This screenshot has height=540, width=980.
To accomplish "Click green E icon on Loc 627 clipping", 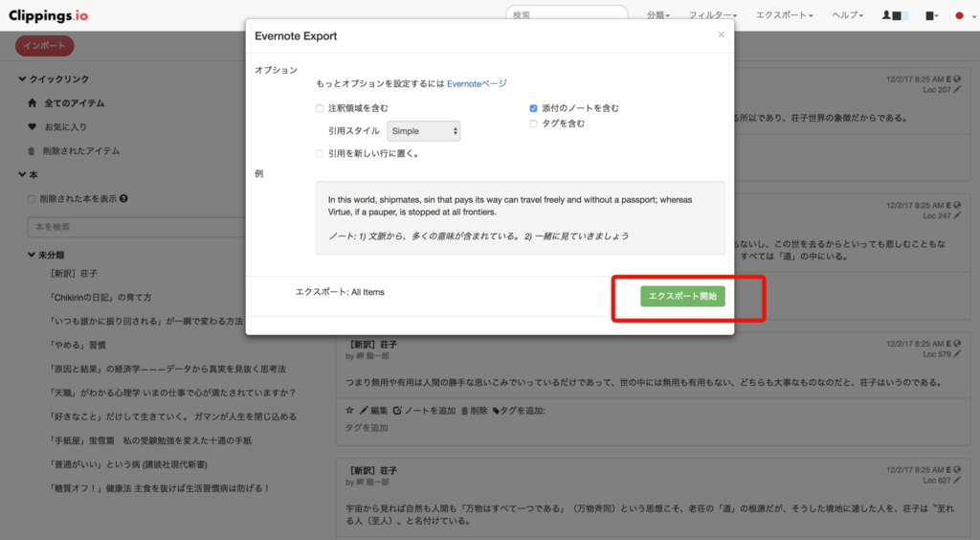I will (x=948, y=469).
